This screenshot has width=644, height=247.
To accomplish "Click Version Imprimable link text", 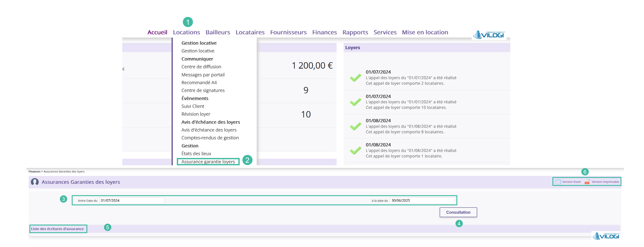I will pos(605,182).
